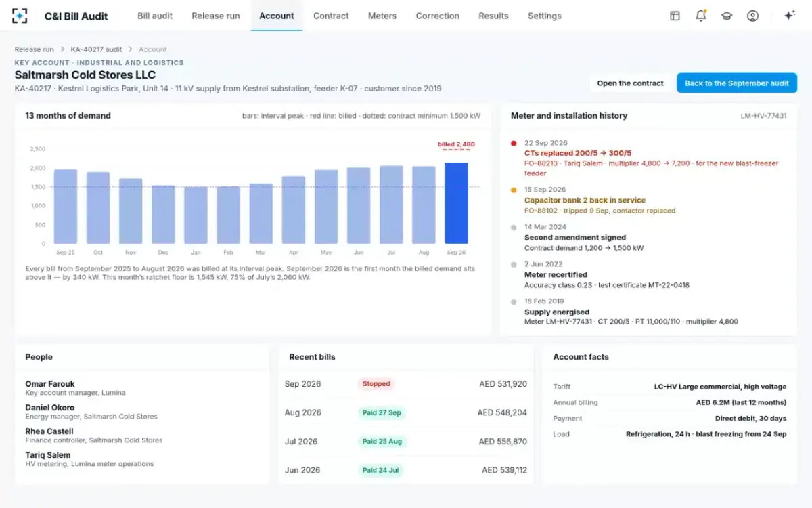Select the Sep 25 demand bar

(x=66, y=206)
